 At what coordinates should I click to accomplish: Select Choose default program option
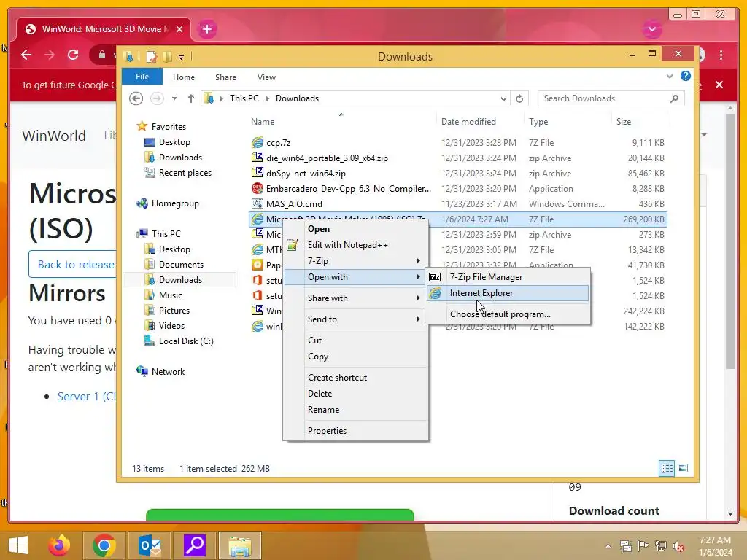pos(508,314)
